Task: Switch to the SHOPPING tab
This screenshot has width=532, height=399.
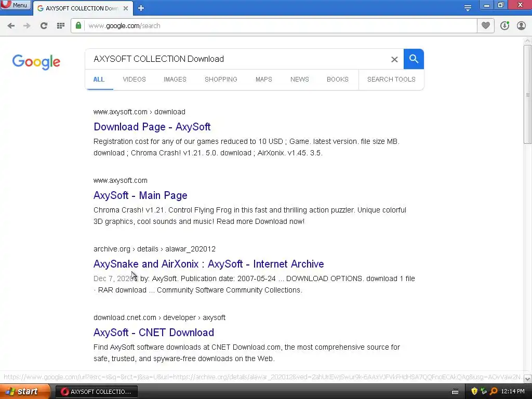Action: click(x=221, y=79)
